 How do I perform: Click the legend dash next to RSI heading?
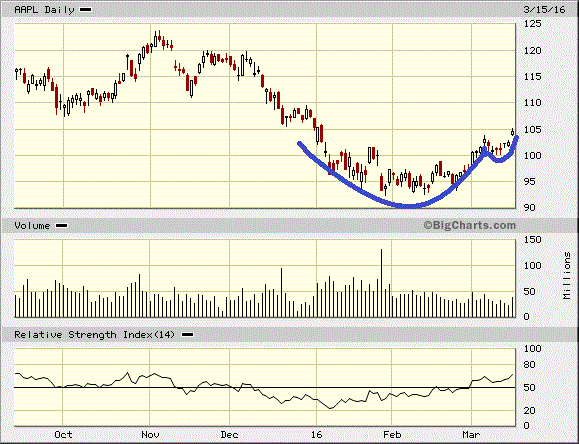[x=188, y=335]
